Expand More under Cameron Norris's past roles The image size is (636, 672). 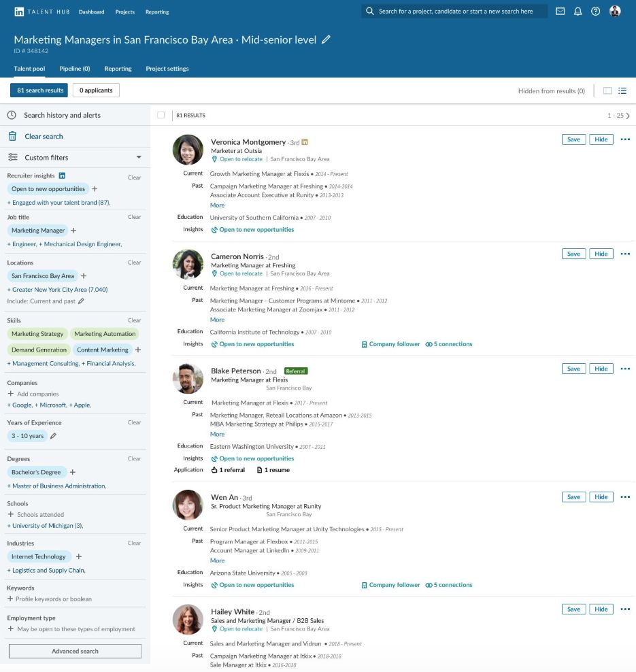click(x=217, y=320)
